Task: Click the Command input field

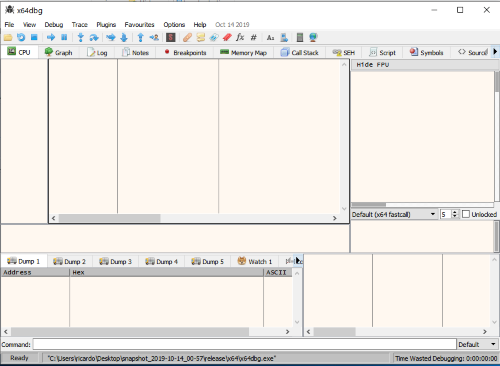Action: pyautogui.click(x=244, y=344)
